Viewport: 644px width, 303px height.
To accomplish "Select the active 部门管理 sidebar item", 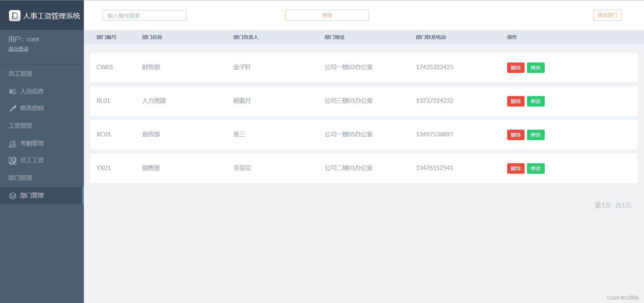I will (42, 196).
